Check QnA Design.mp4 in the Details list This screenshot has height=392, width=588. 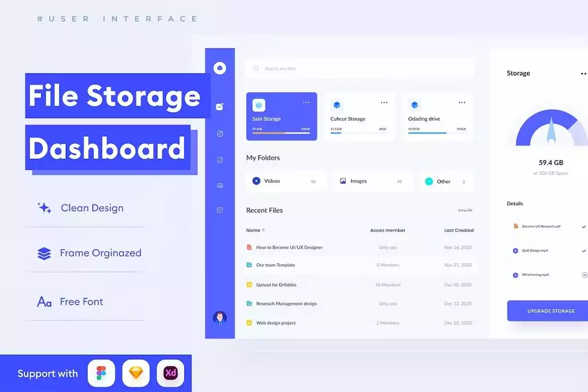point(584,250)
